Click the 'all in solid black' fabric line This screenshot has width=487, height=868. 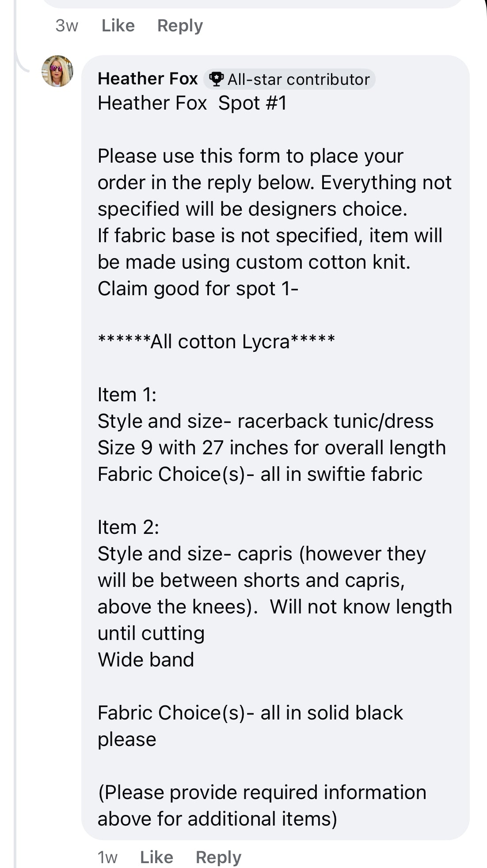251,726
